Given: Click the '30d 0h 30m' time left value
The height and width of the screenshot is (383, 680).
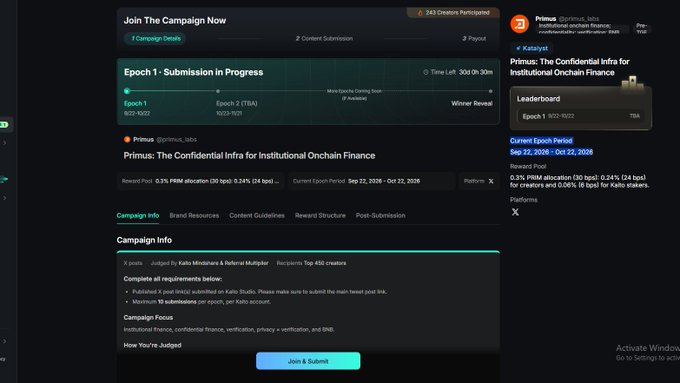Looking at the screenshot, I should (476, 72).
